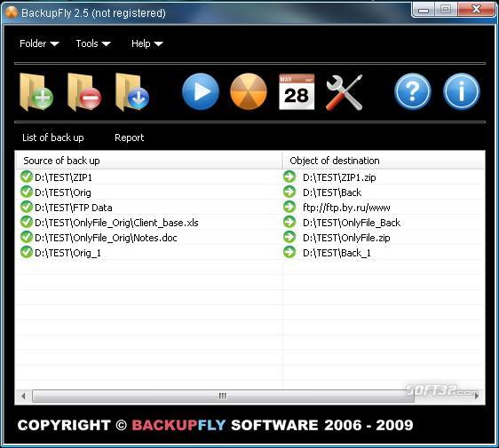Screen dimensions: 499x448
Task: Open settings via wrench and screwdriver icon
Action: point(345,92)
